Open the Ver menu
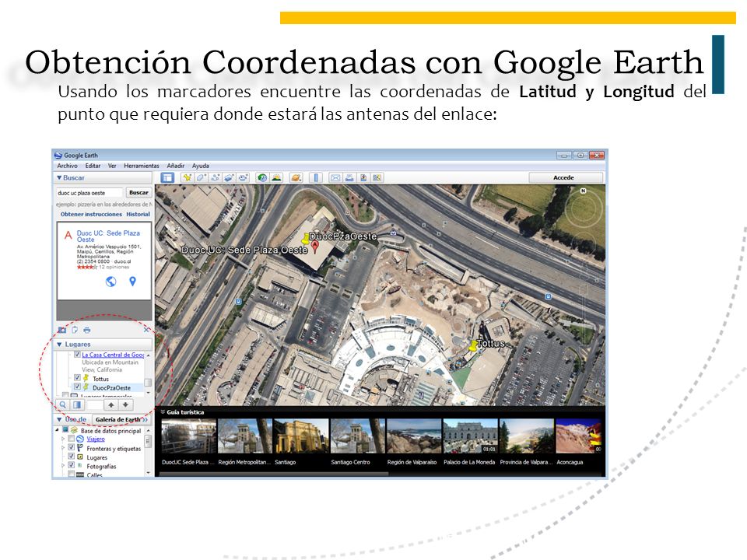Screen dimensions: 747x560 112,166
